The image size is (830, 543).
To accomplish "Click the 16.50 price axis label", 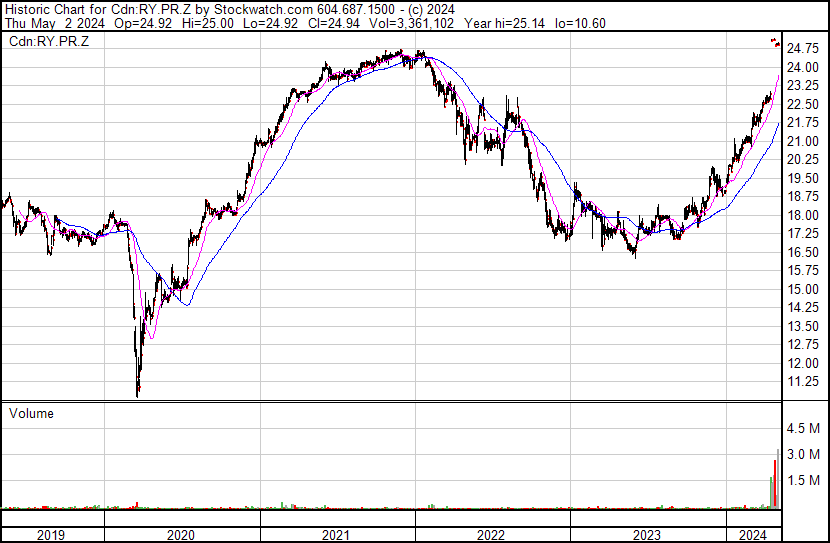I will (x=803, y=252).
